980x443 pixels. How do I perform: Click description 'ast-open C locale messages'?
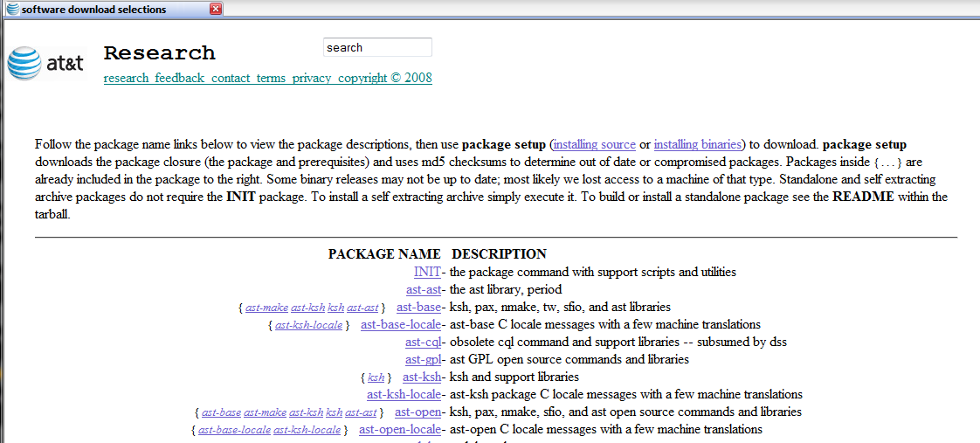(605, 430)
